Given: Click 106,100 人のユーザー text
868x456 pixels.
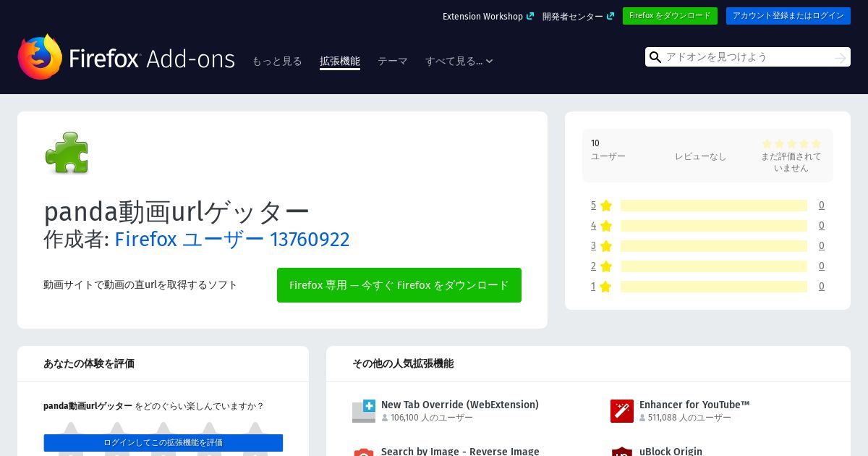Looking at the screenshot, I should click(x=432, y=418).
